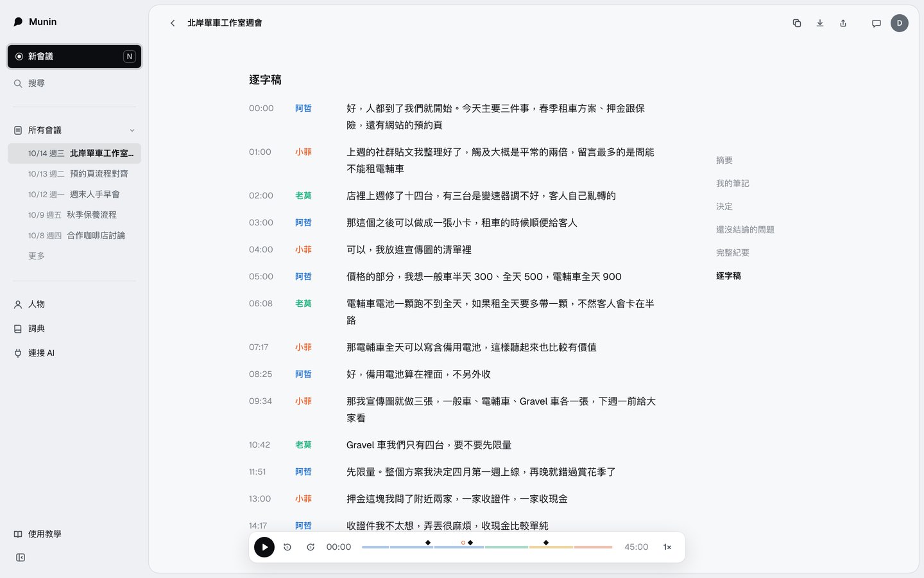This screenshot has width=924, height=578.
Task: Click the line starting 先限量。整個方案
Action: click(x=481, y=472)
